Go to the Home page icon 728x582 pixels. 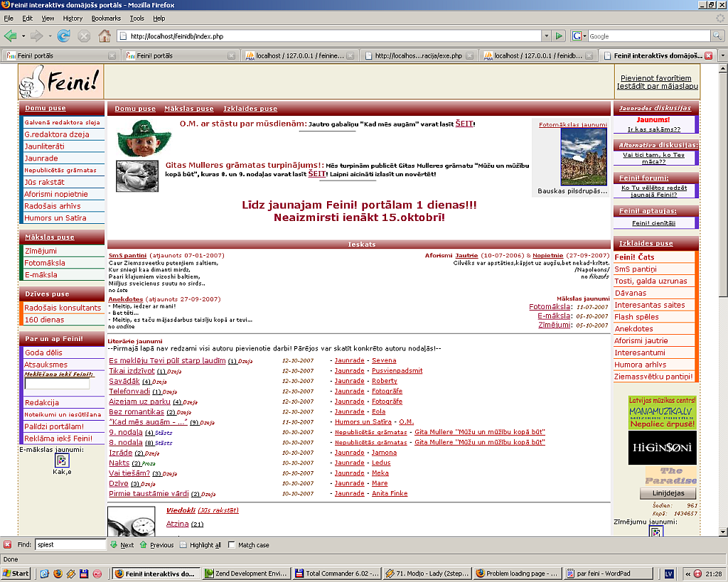105,36
